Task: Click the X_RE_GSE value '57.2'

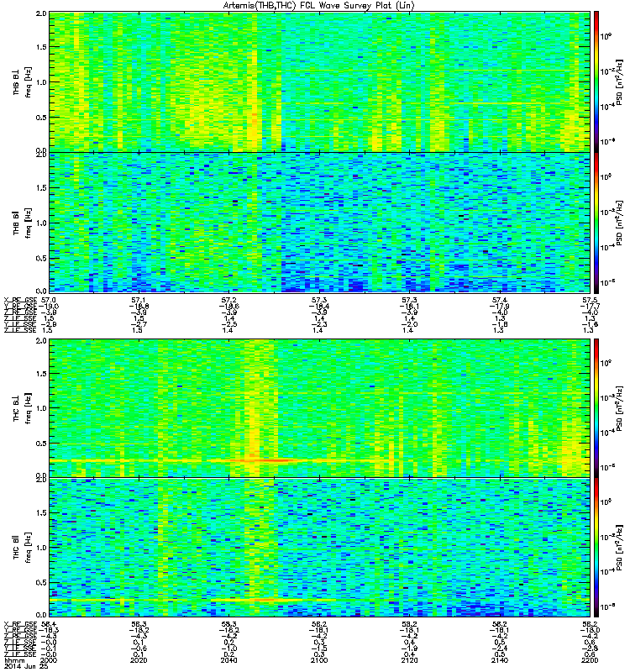Action: pos(229,301)
